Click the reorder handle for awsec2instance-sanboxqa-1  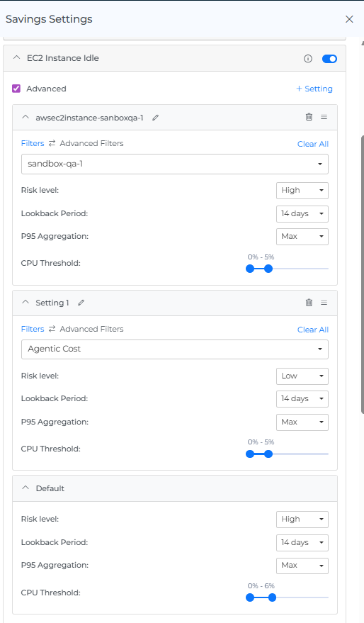click(x=324, y=117)
